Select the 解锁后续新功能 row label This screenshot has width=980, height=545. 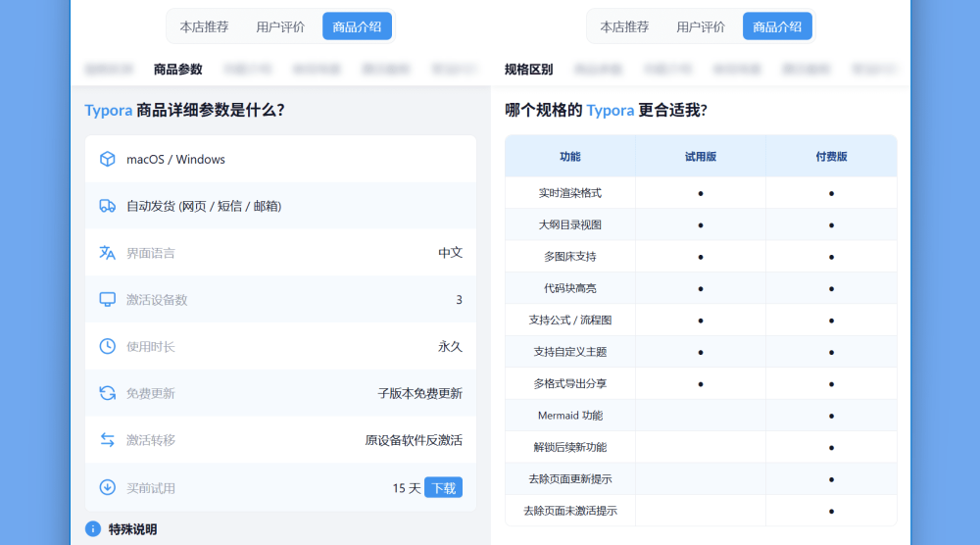(570, 448)
